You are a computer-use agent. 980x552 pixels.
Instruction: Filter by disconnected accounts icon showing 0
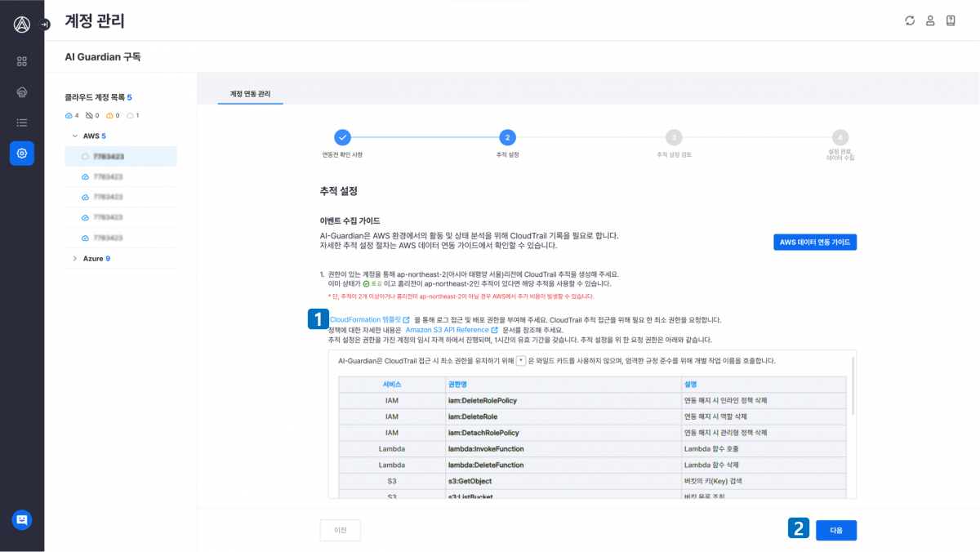pyautogui.click(x=89, y=115)
